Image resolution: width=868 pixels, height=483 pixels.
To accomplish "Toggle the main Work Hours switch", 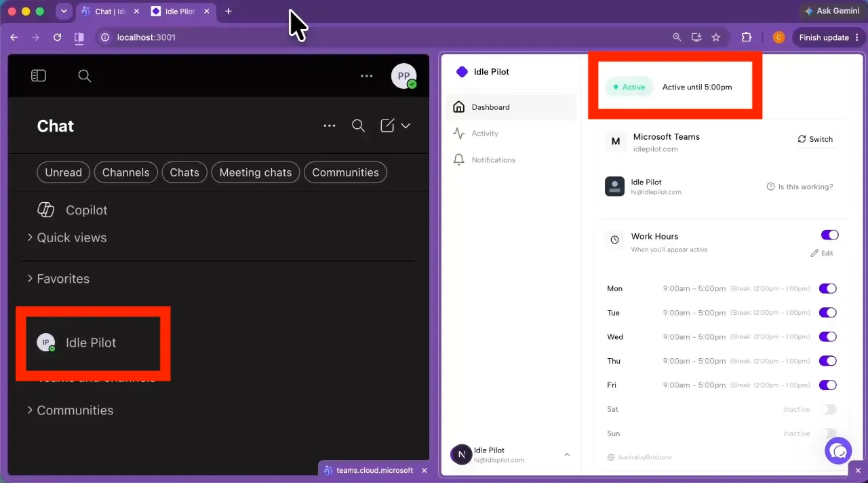I will tap(829, 235).
